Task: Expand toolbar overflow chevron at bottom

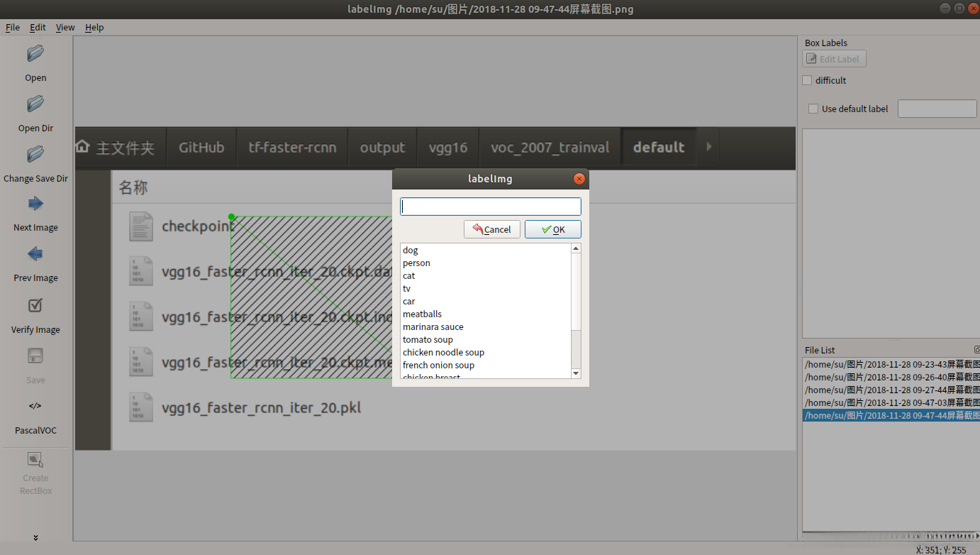Action: pyautogui.click(x=35, y=538)
